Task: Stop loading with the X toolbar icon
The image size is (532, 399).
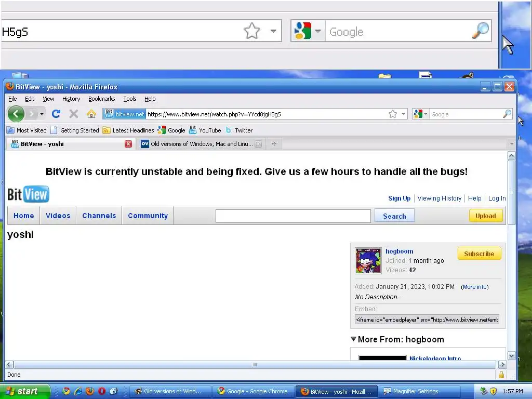Action: [74, 114]
